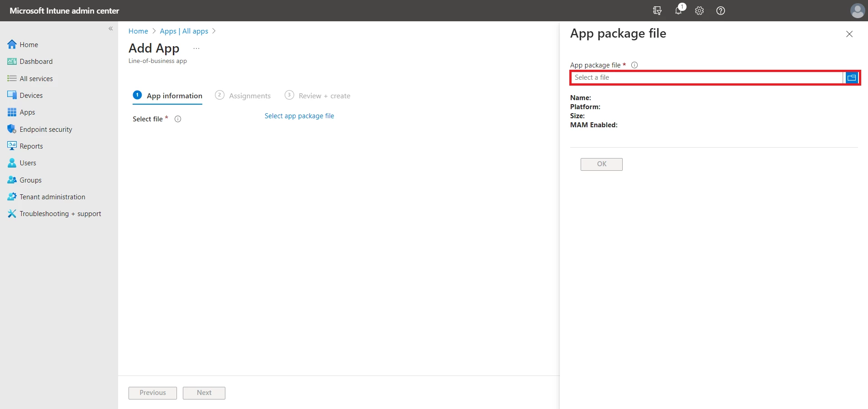Switch to the Assignments tab

click(243, 96)
